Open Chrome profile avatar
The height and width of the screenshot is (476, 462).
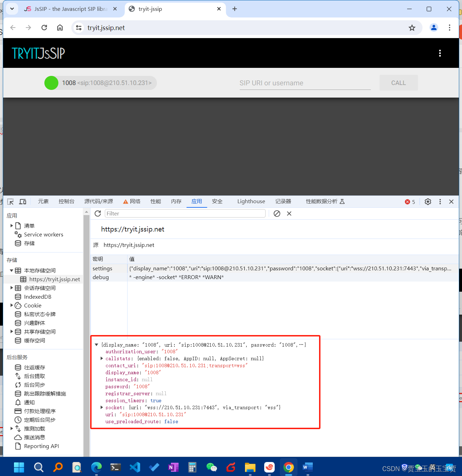(434, 28)
